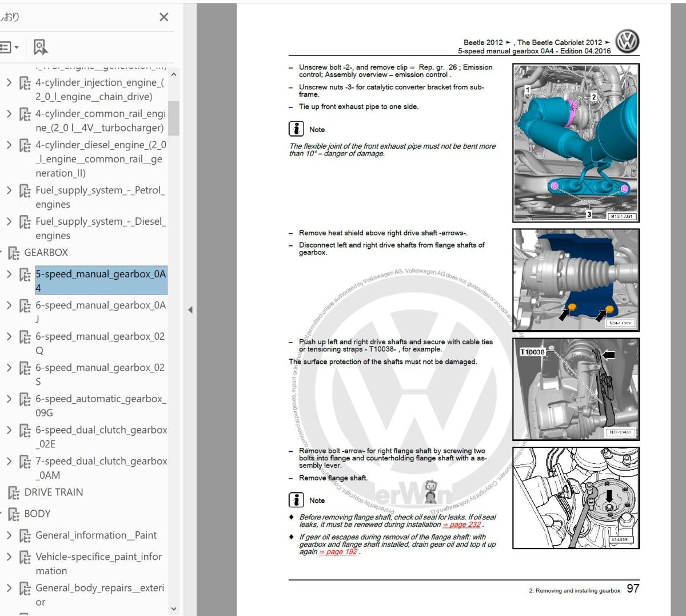Image resolution: width=686 pixels, height=616 pixels.
Task: Select the highlighted 5-speed_manual_gearbox_0A4 bookmark
Action: point(101,281)
